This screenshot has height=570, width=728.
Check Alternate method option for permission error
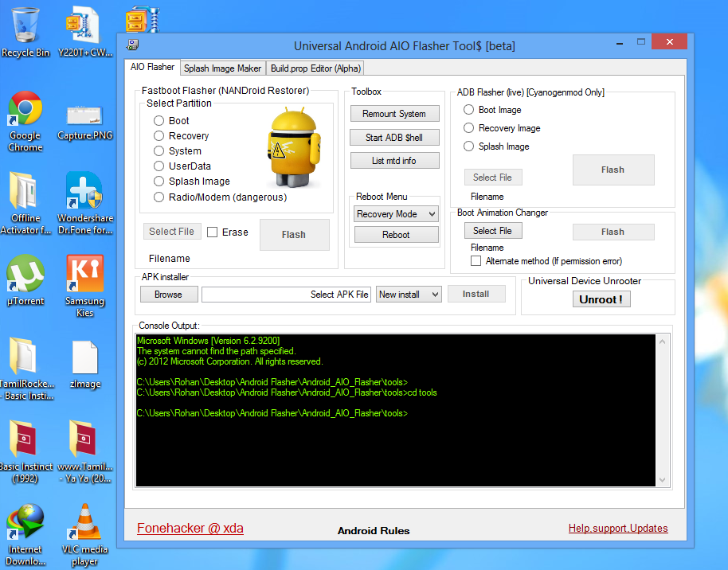click(476, 261)
